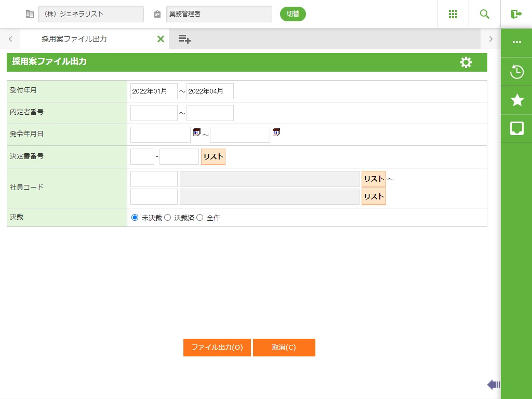This screenshot has width=532, height=399.
Task: Select the 全件 radio button
Action: point(200,218)
